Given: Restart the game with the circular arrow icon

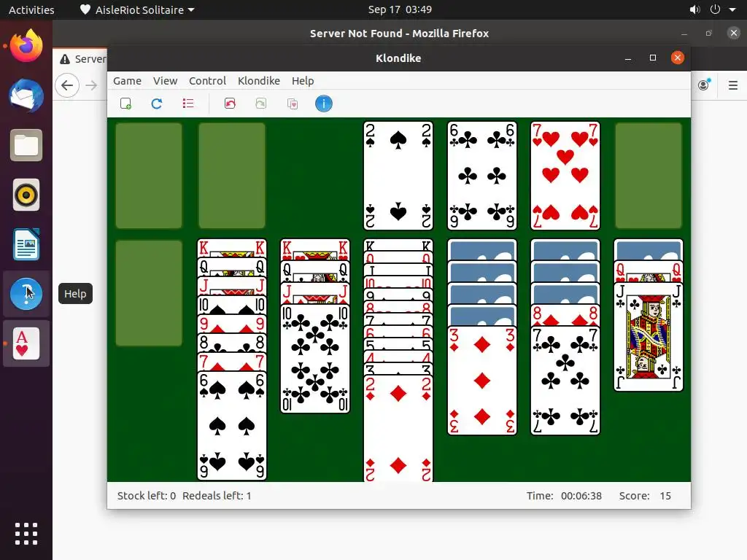Looking at the screenshot, I should (157, 104).
